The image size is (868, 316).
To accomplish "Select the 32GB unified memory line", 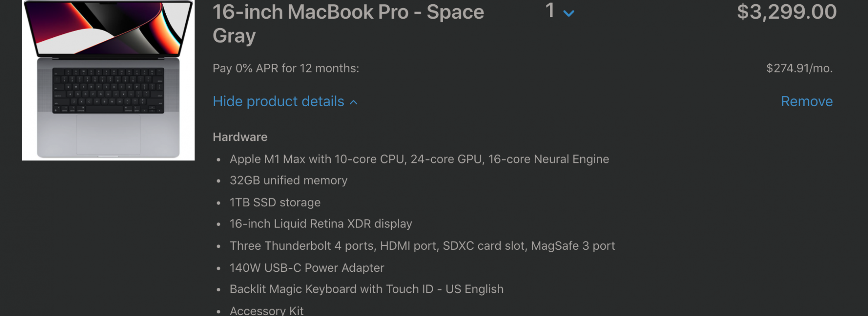I will 288,180.
